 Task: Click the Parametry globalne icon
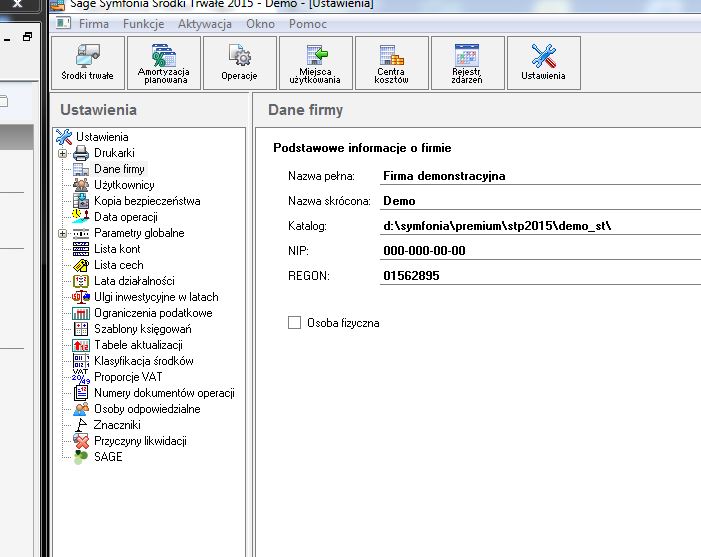[x=81, y=233]
